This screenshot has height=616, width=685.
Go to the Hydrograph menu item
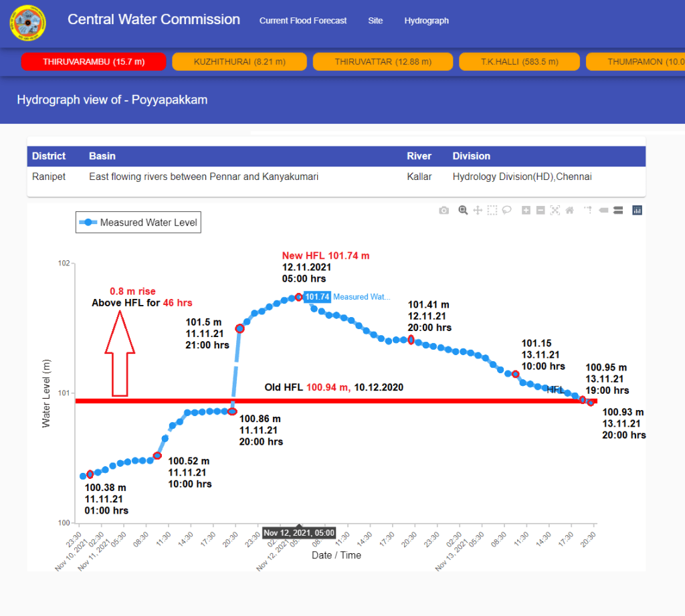point(426,21)
